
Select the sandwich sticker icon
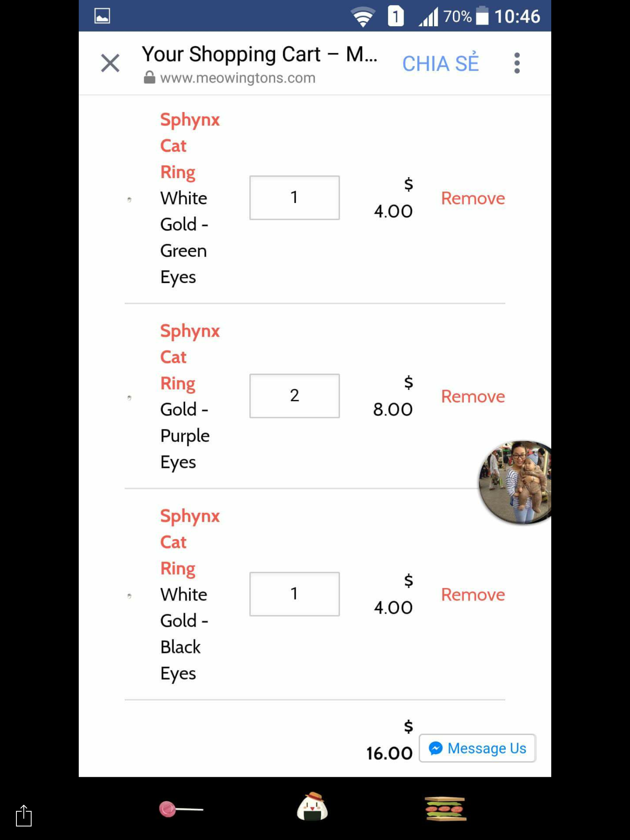pos(445,808)
